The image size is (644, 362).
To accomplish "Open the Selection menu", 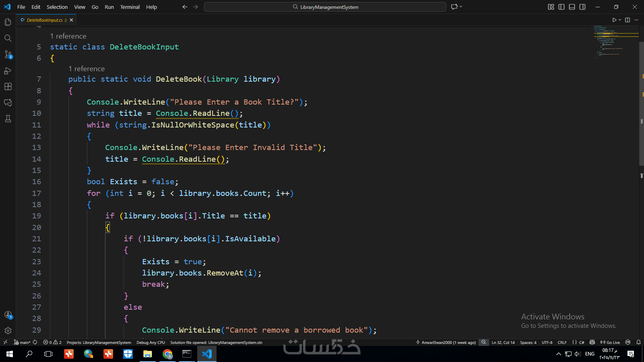I will 57,7.
